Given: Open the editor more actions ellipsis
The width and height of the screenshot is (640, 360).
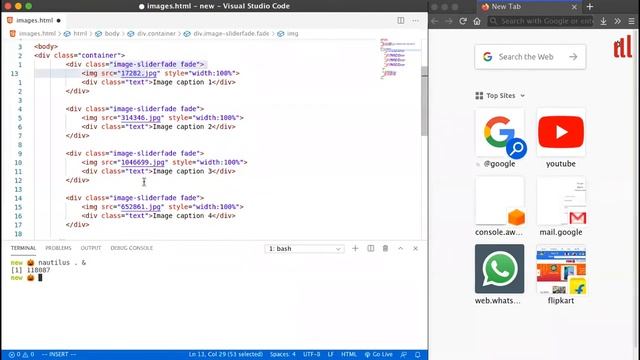Looking at the screenshot, I should (416, 20).
